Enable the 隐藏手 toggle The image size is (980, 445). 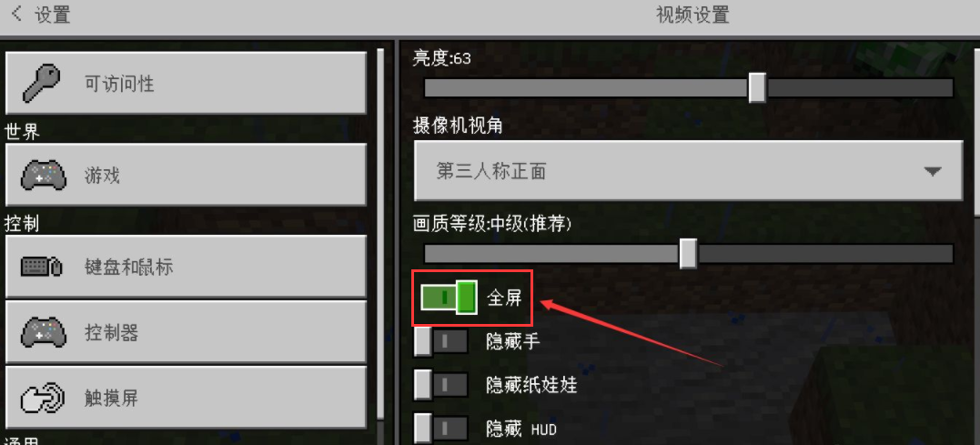(441, 341)
